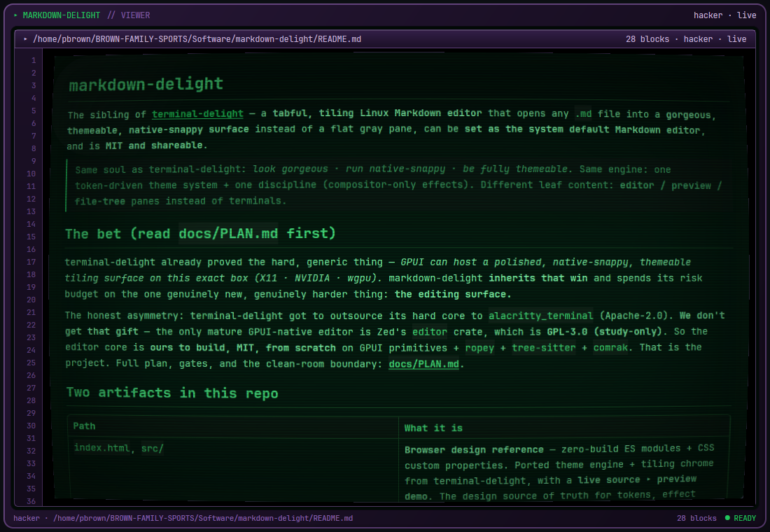This screenshot has width=770, height=532.
Task: Click 'Browser design reference' bold text
Action: [474, 450]
